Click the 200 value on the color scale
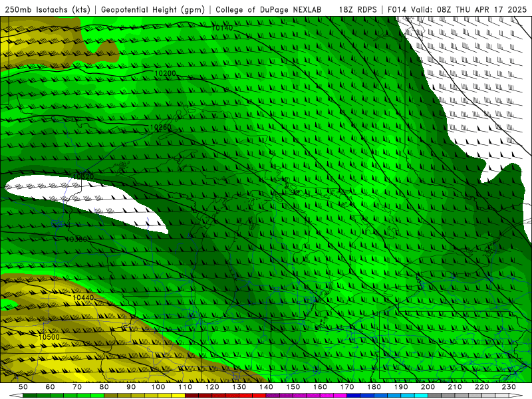The width and height of the screenshot is (532, 399). click(428, 387)
